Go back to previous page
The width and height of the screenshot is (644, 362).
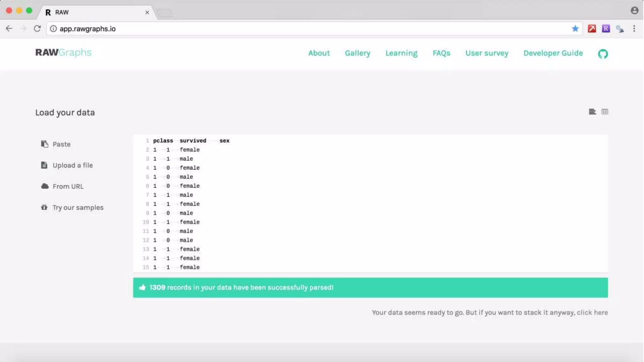(x=9, y=29)
